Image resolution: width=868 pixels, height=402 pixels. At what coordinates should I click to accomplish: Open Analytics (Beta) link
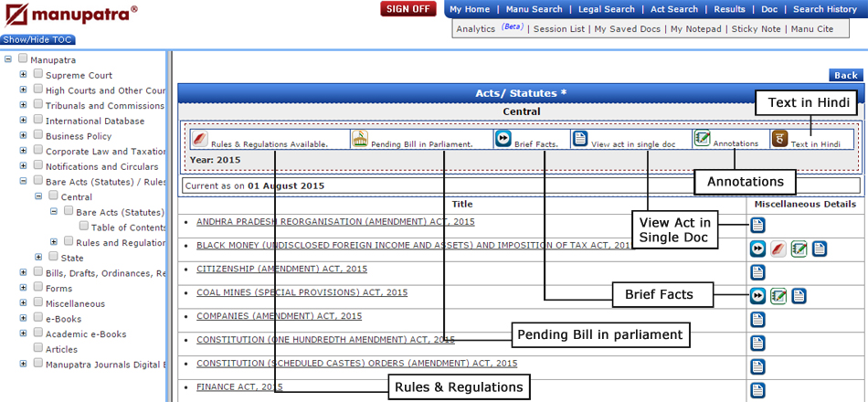pos(490,28)
